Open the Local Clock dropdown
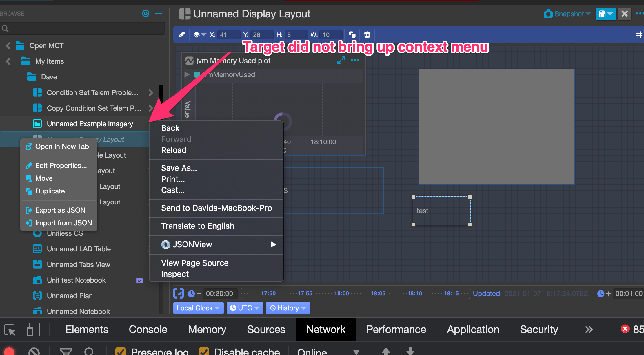This screenshot has width=644, height=355. click(x=198, y=308)
